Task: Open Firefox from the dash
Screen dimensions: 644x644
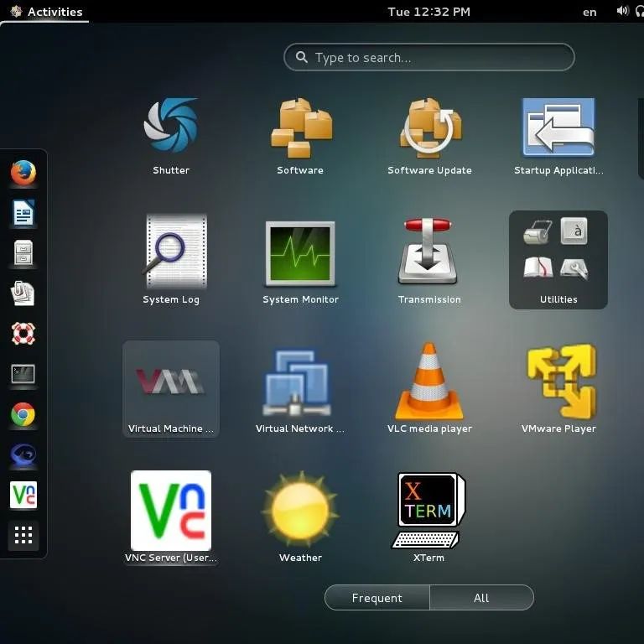Action: (x=23, y=173)
